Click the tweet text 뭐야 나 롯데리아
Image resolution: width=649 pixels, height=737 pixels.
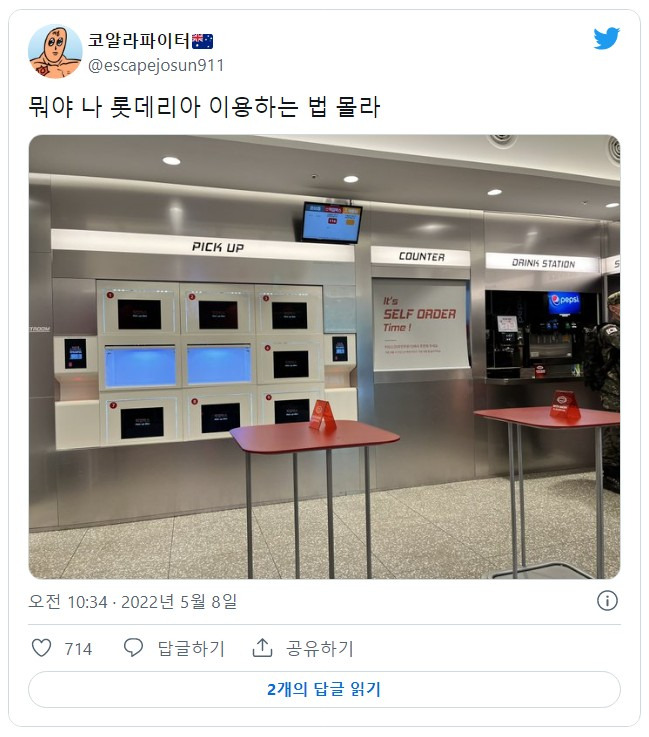click(115, 107)
